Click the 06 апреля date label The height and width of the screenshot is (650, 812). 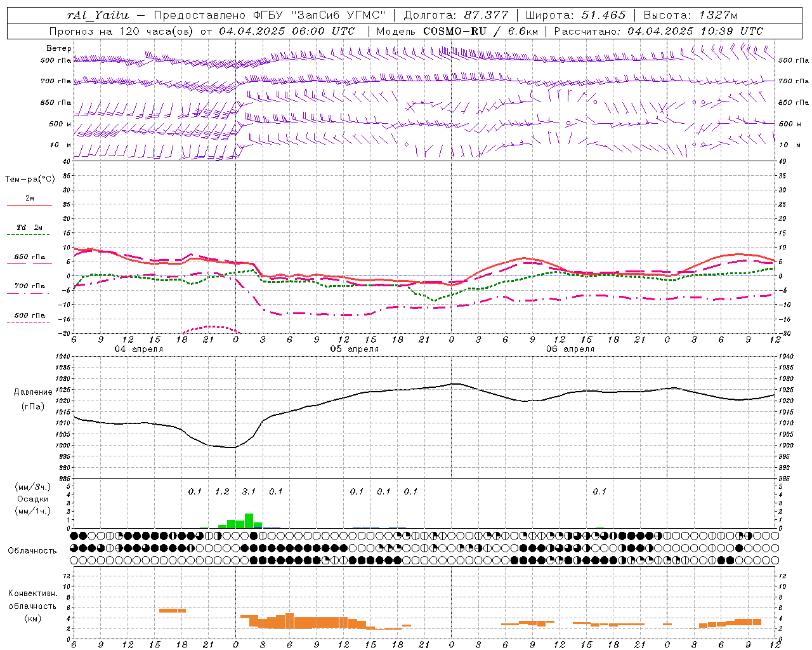[x=570, y=349]
